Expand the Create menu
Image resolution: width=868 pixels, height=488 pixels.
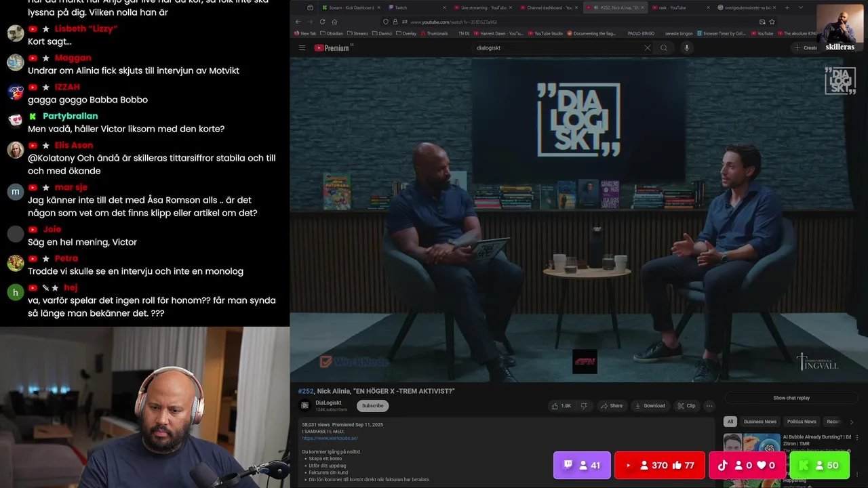(806, 48)
